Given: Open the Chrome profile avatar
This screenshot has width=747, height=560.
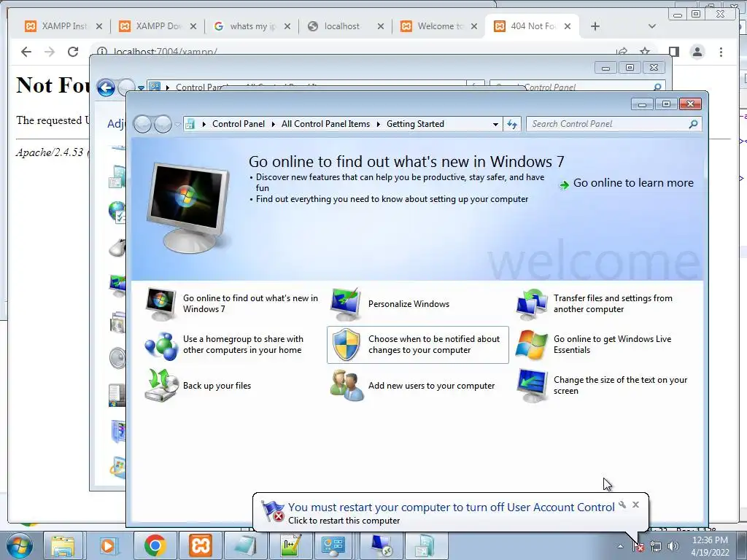Looking at the screenshot, I should point(697,52).
